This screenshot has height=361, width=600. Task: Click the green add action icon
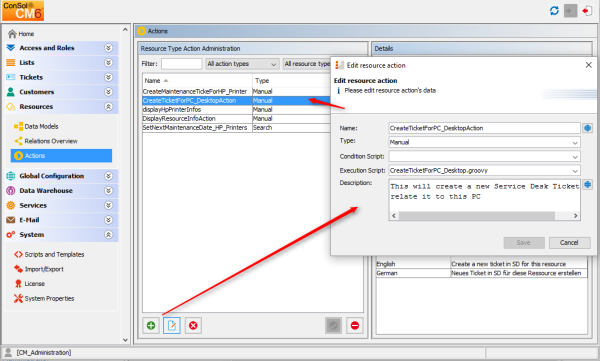151,325
